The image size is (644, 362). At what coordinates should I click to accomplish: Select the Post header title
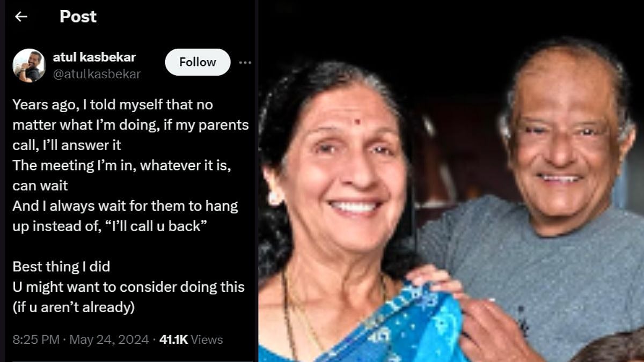pos(78,17)
